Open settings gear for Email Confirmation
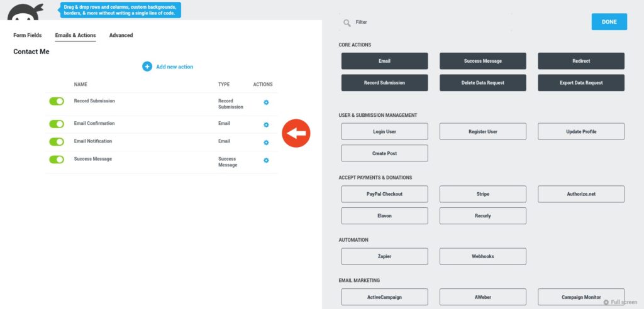644x309 pixels. [266, 125]
